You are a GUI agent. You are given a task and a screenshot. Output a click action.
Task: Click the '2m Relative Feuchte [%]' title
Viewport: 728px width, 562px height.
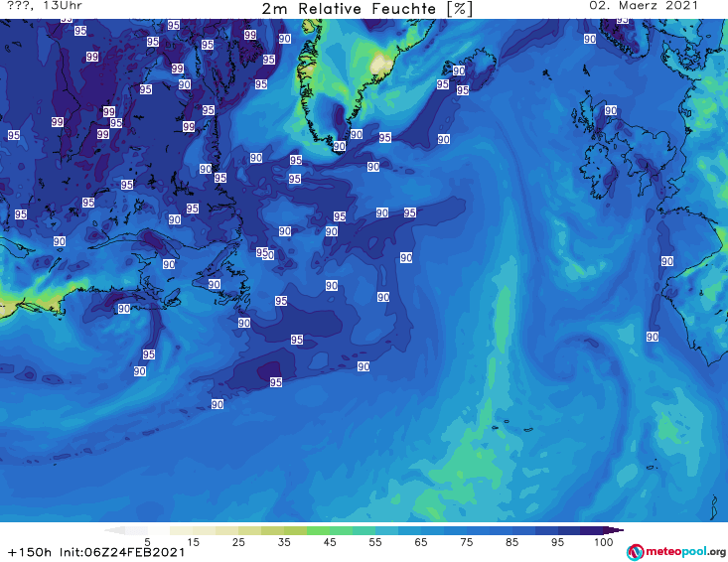pos(367,9)
